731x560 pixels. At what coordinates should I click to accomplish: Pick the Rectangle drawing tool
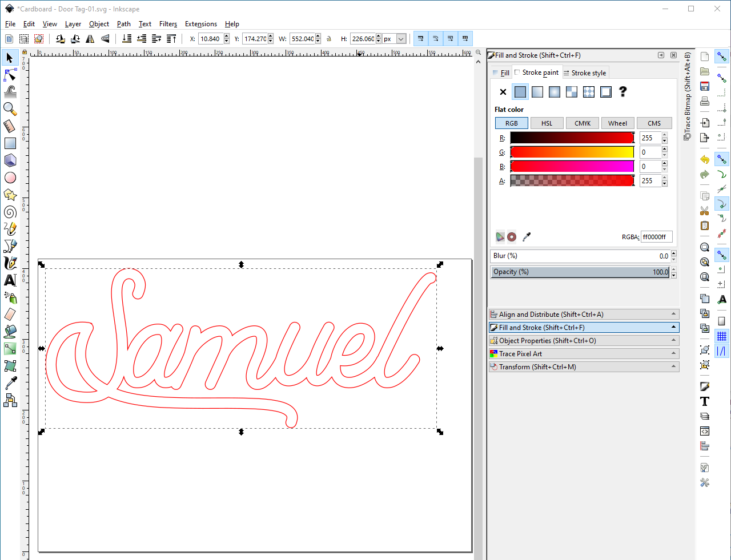tap(10, 143)
